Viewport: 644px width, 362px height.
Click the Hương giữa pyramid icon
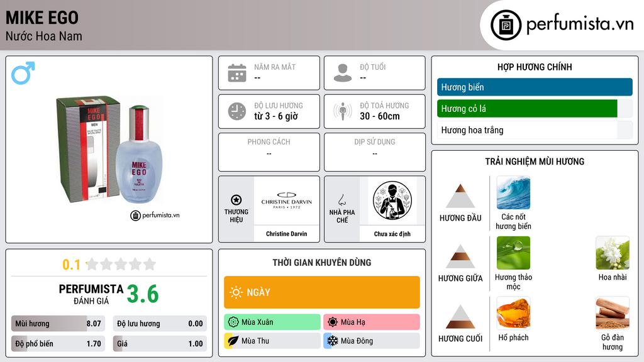[x=460, y=256]
